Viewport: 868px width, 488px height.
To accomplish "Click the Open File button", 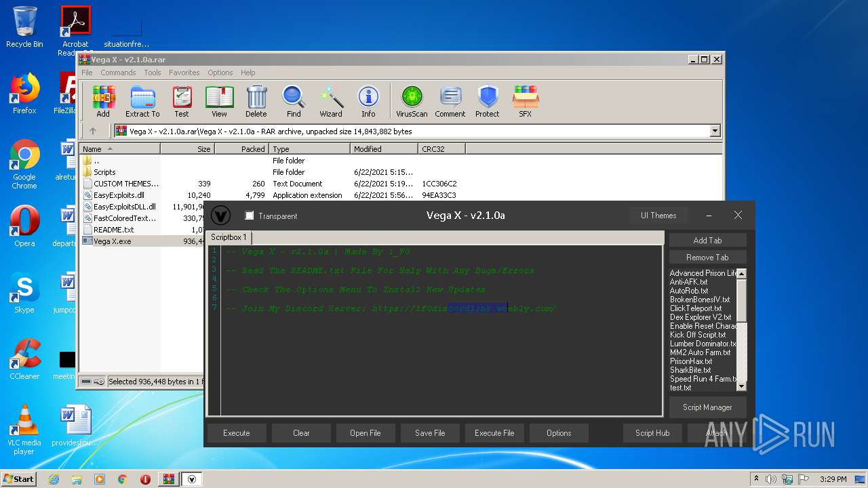I will click(x=366, y=433).
